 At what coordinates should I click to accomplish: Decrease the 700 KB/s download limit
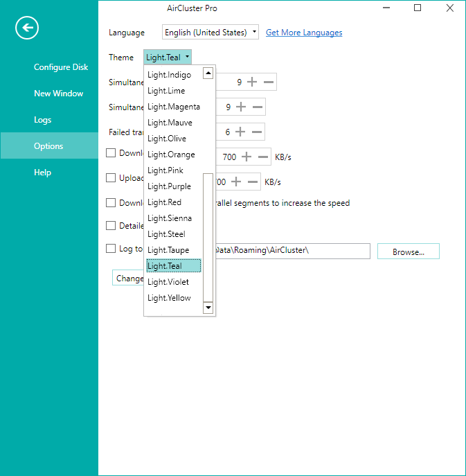[263, 157]
